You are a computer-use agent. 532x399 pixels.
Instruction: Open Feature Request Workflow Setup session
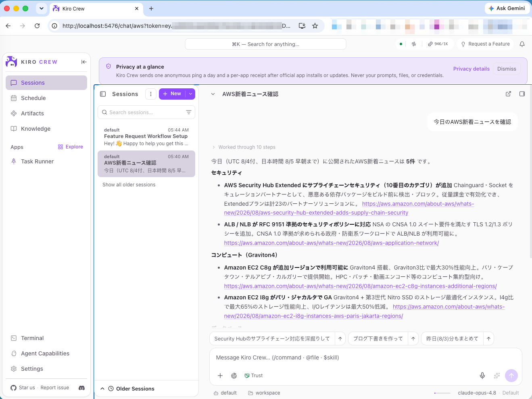146,137
